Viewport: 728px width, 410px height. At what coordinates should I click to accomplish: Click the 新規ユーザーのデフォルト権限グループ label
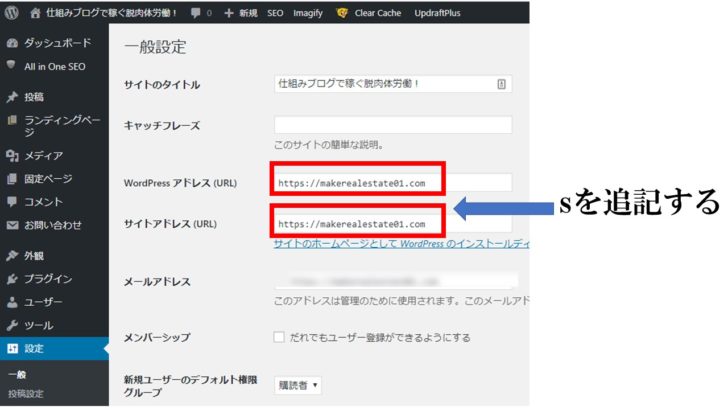[x=190, y=386]
